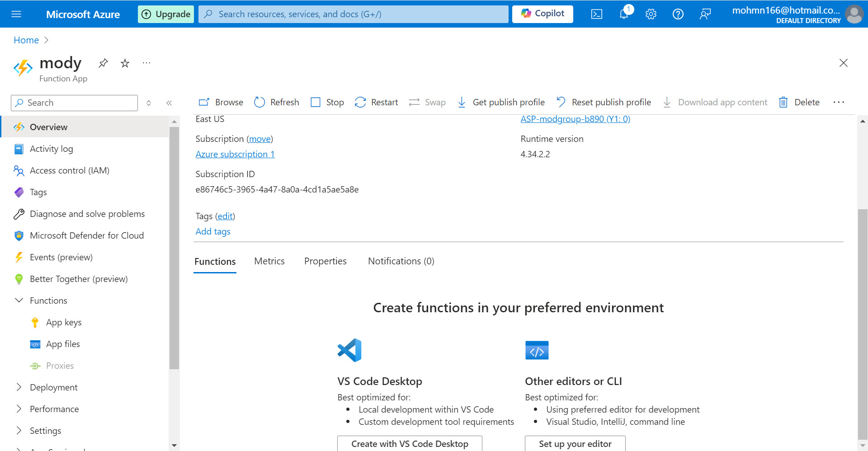Refresh the Function App overview
This screenshot has width=868, height=451.
point(276,102)
